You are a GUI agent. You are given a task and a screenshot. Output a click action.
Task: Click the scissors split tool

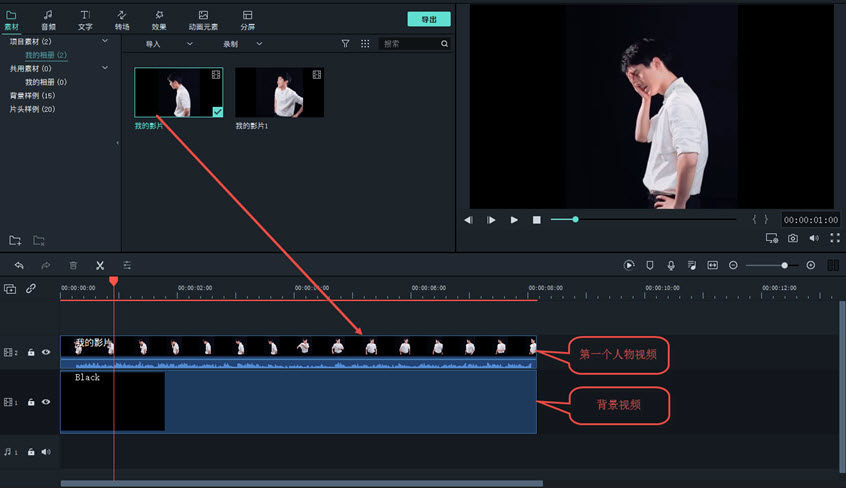100,265
